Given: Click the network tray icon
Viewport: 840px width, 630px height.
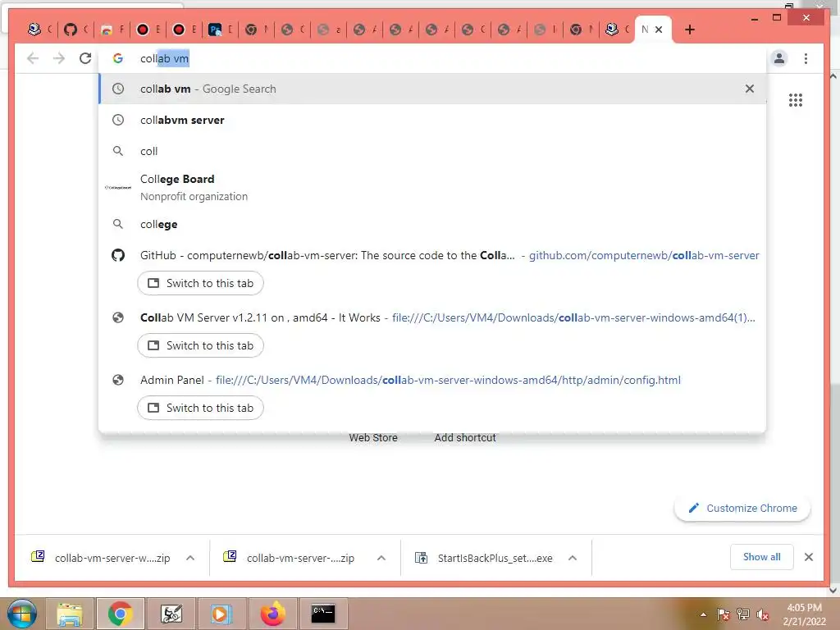Looking at the screenshot, I should click(743, 614).
